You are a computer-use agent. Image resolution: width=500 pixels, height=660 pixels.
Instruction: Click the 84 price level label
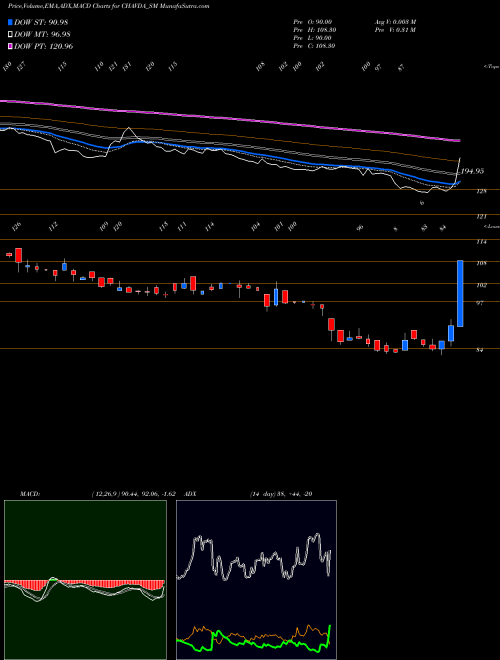480,350
